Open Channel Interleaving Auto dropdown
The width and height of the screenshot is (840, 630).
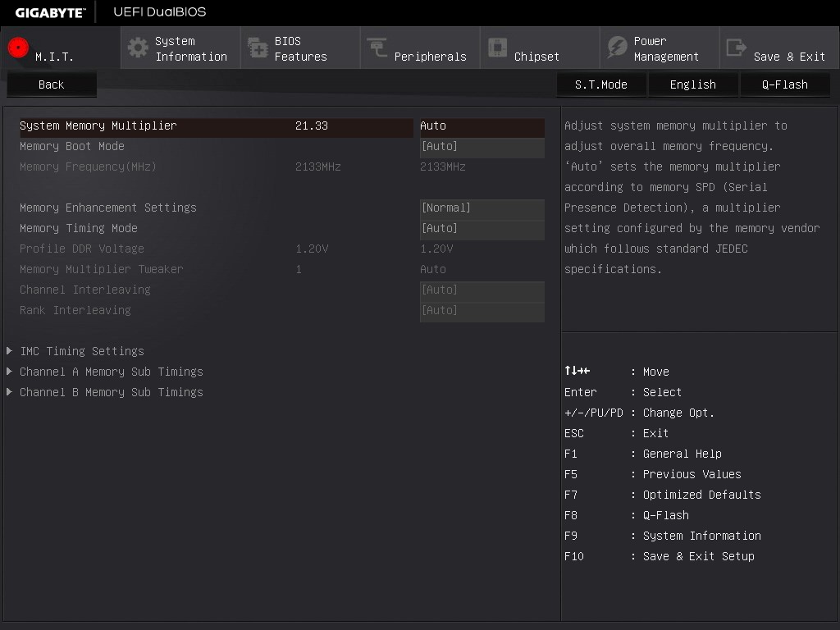(482, 290)
